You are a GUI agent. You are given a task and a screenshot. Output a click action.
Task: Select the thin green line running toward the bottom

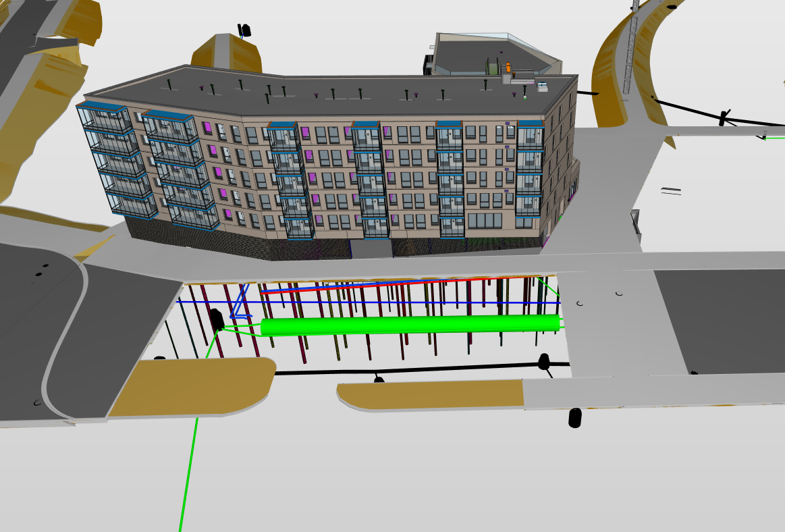[x=189, y=473]
